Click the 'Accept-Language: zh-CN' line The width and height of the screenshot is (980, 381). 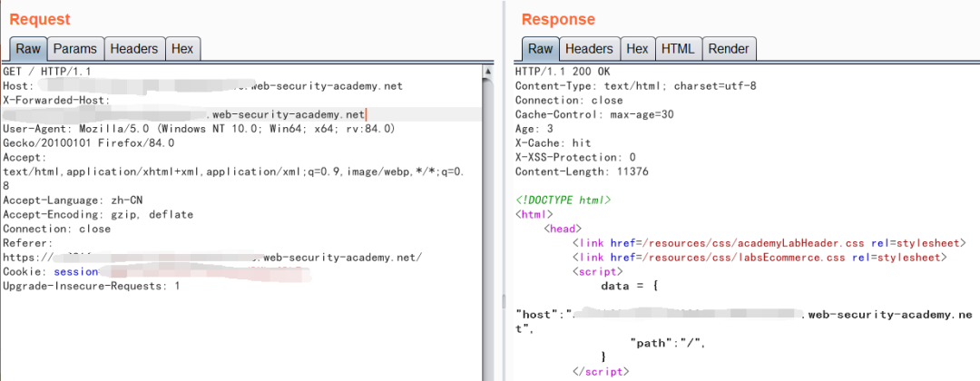(74, 200)
